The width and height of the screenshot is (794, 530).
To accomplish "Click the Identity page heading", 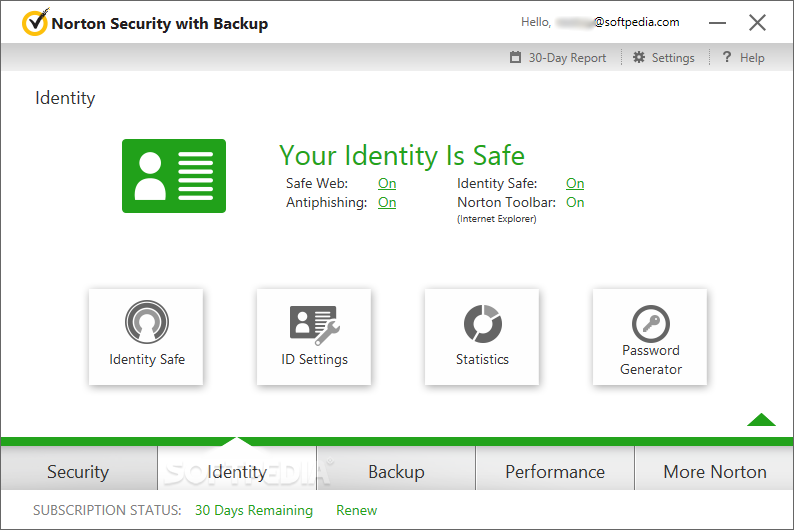I will point(65,98).
